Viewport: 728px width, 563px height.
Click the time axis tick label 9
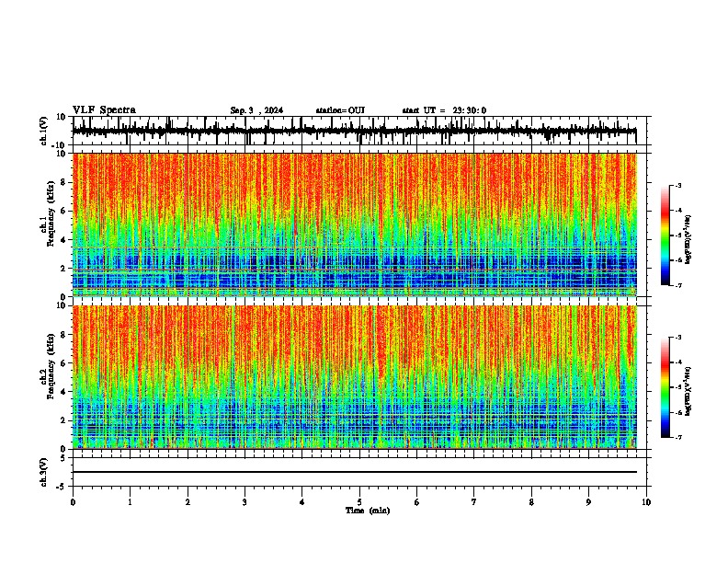588,502
